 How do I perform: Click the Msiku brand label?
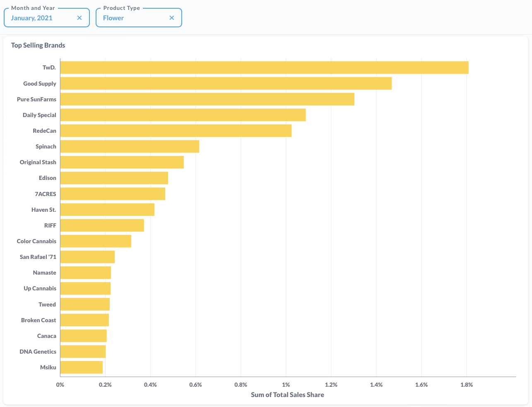(x=48, y=367)
